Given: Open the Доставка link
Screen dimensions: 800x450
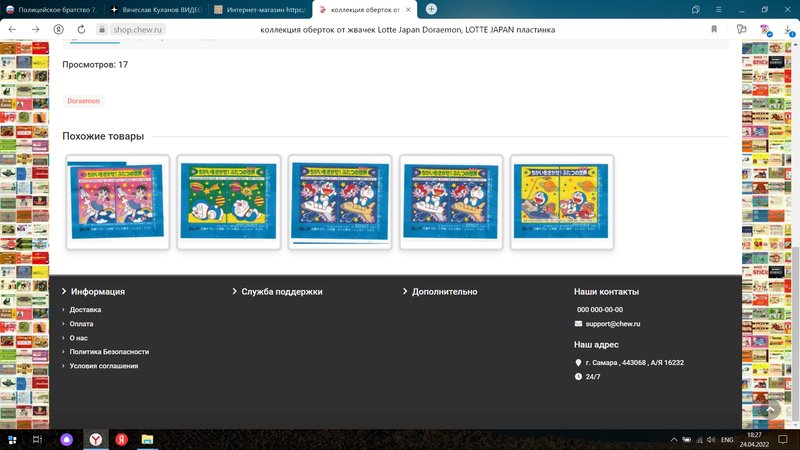Looking at the screenshot, I should 85,310.
